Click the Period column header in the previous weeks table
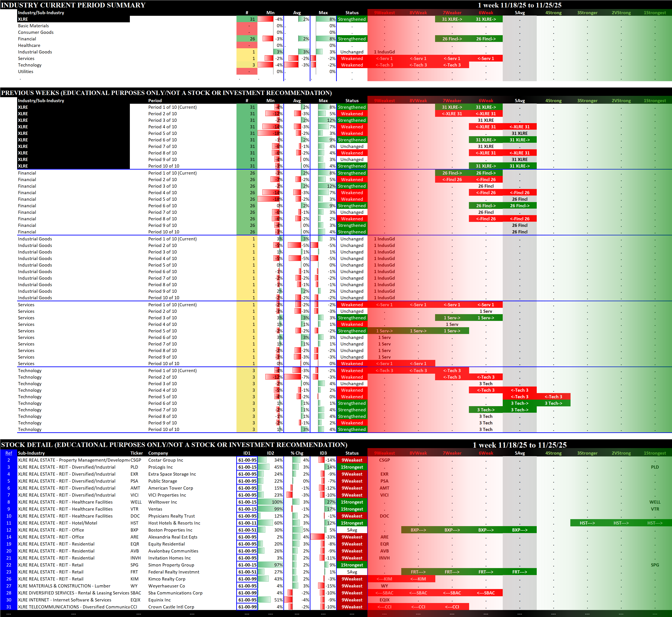The width and height of the screenshot is (672, 617). (x=155, y=101)
